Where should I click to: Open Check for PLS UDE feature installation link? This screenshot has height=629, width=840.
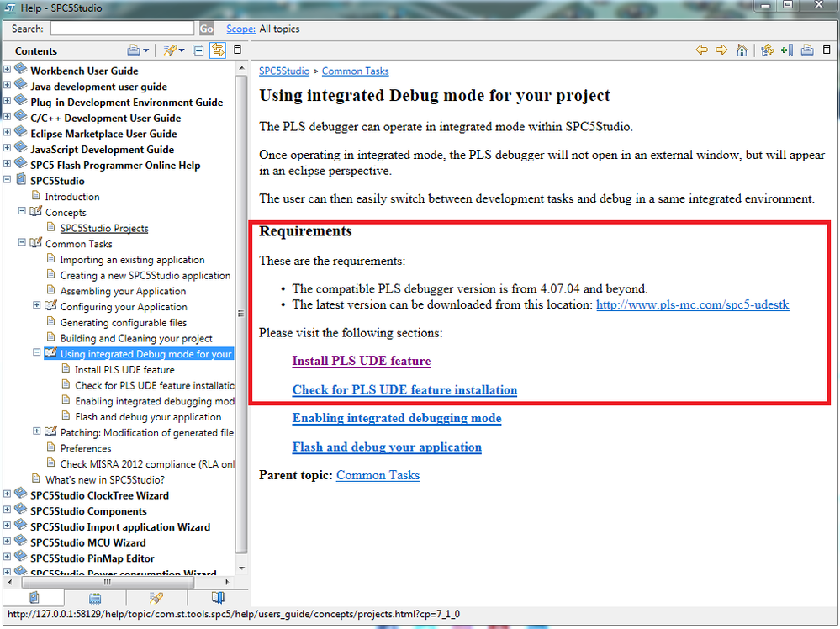405,390
